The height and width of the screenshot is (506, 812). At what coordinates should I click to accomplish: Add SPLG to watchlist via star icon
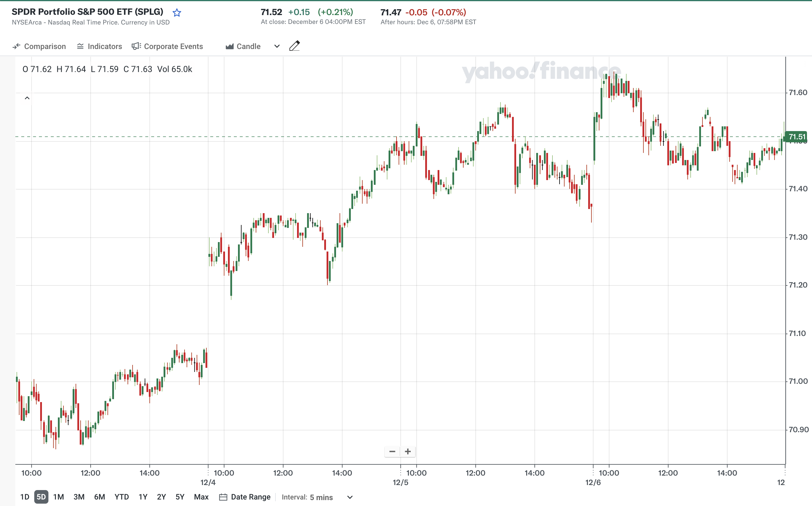coord(177,12)
